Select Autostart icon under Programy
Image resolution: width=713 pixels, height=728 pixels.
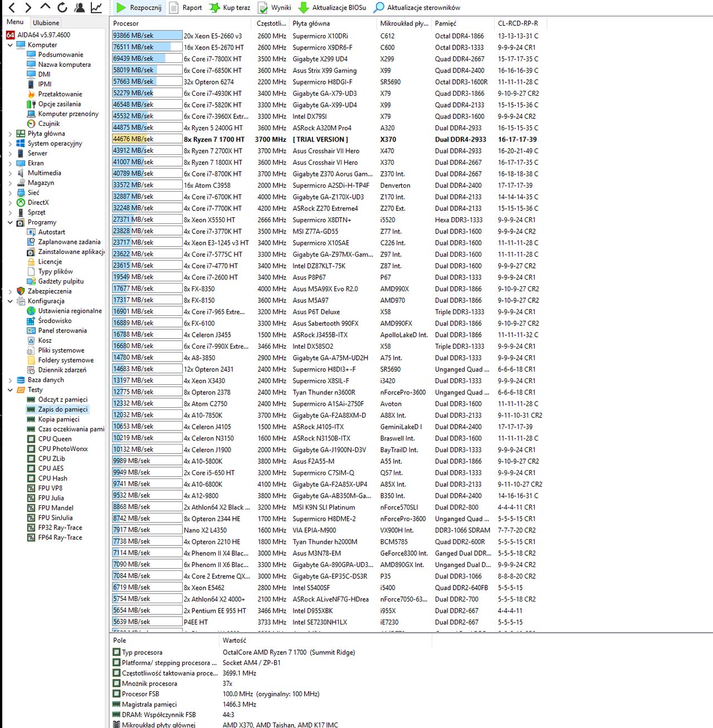[x=31, y=232]
